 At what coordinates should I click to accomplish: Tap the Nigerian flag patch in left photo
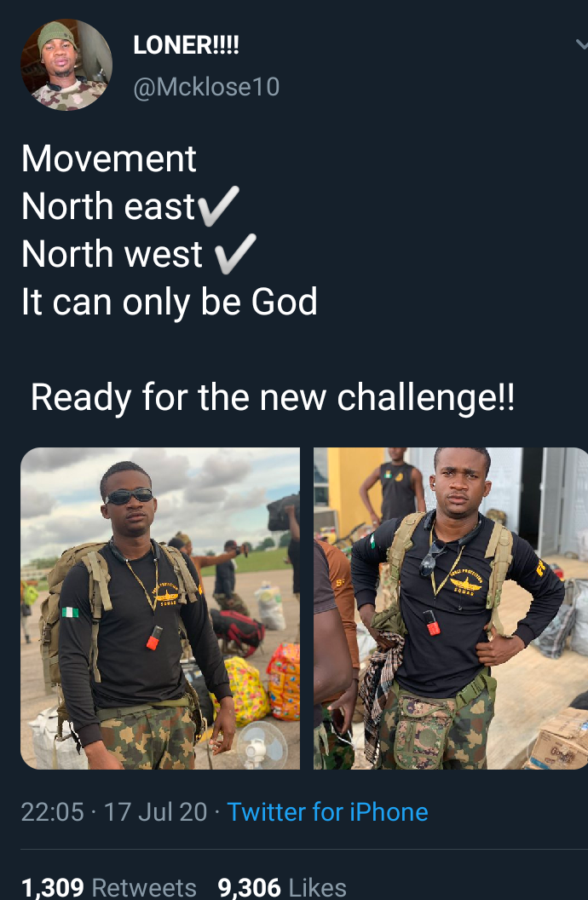[70, 612]
